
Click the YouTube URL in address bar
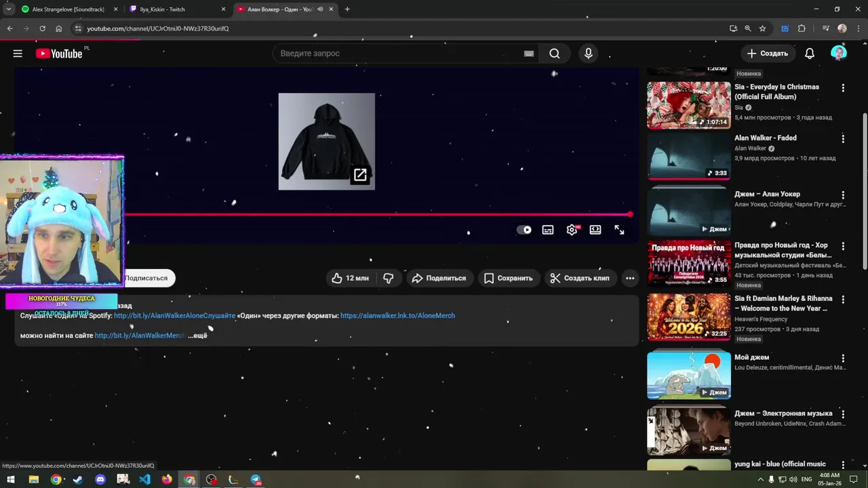pos(157,28)
